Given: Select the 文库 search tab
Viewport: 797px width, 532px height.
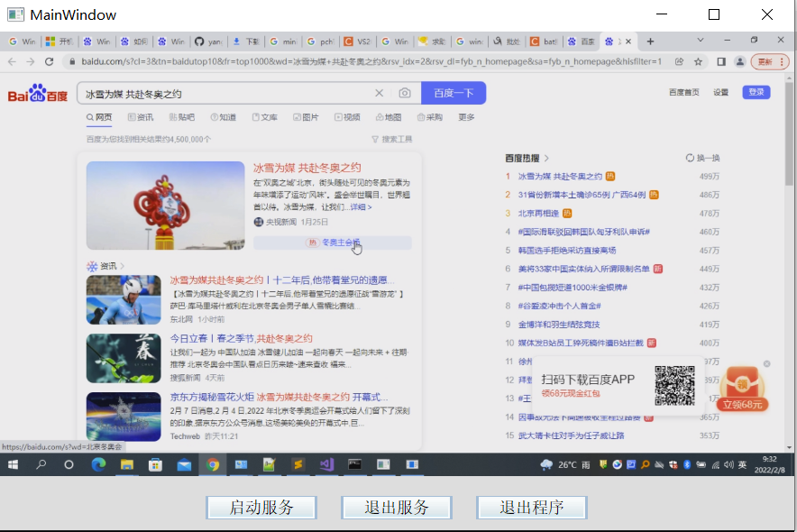Looking at the screenshot, I should pyautogui.click(x=265, y=117).
